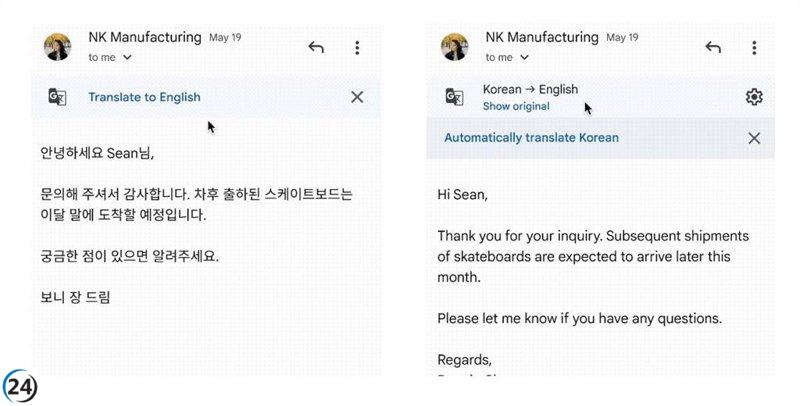
Task: Click NK Manufacturing sender name in right email
Action: [541, 38]
